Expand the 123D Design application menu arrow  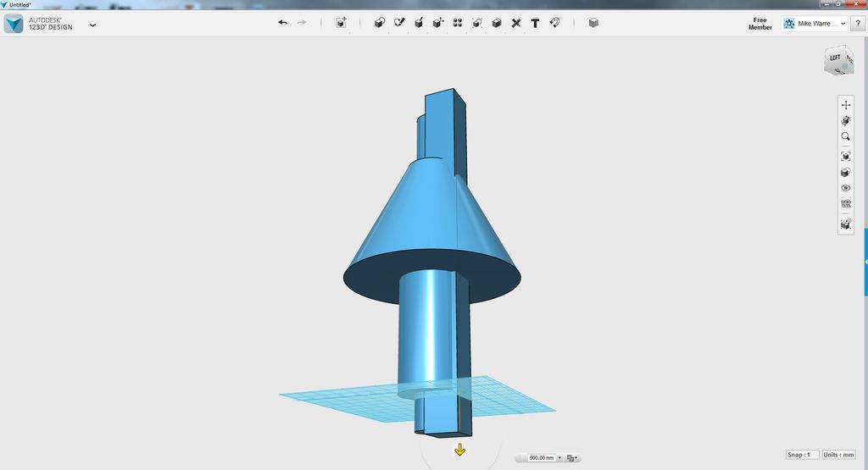(92, 25)
